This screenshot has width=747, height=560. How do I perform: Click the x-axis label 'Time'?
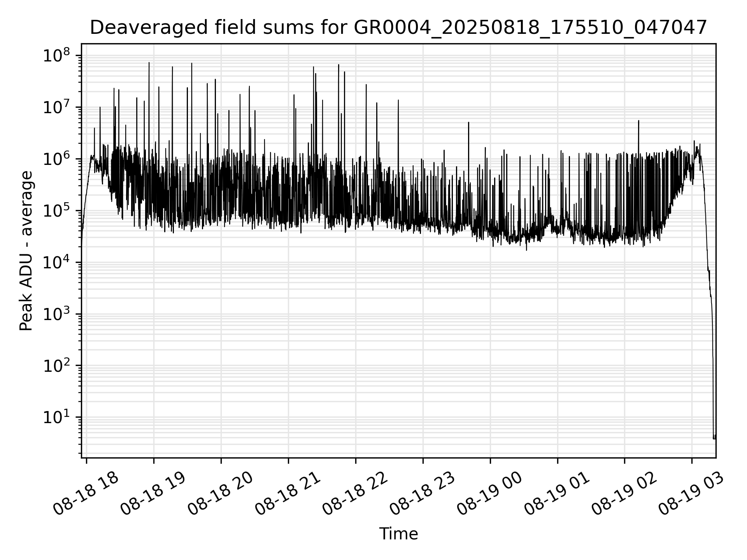(x=398, y=534)
